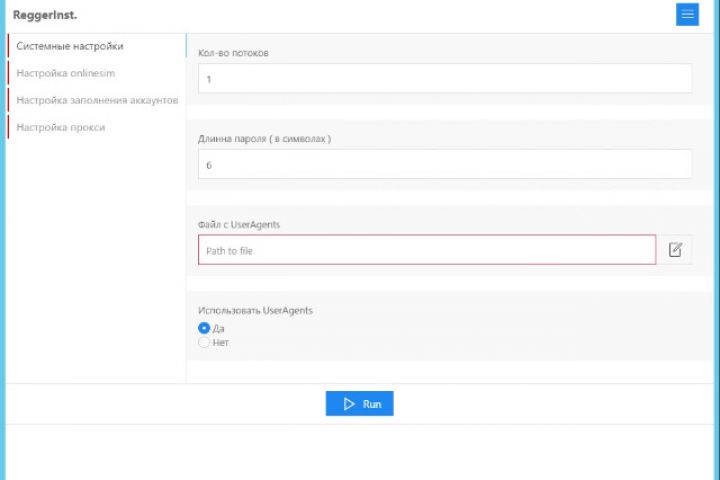The width and height of the screenshot is (720, 480).
Task: Click the Path to file text field
Action: click(427, 250)
